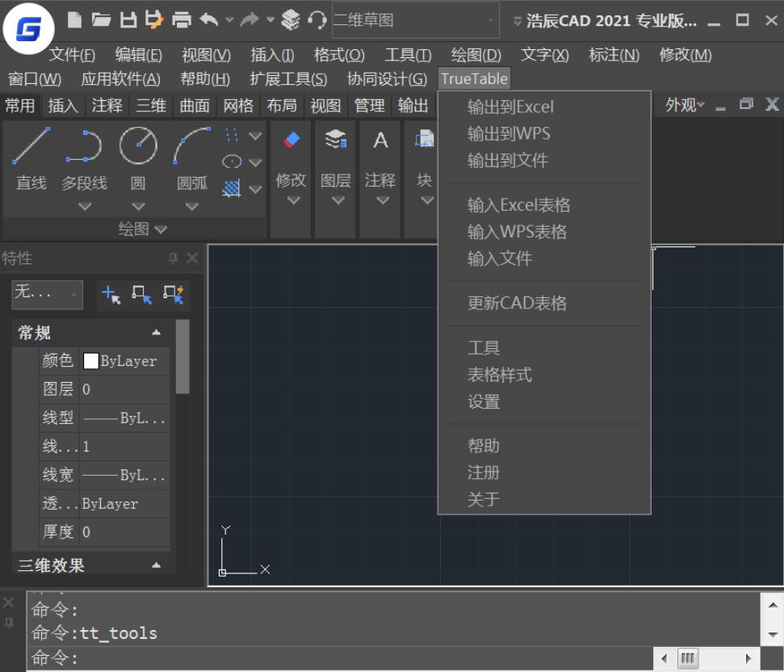The width and height of the screenshot is (784, 672).
Task: Open a file using the folder icon
Action: [102, 20]
